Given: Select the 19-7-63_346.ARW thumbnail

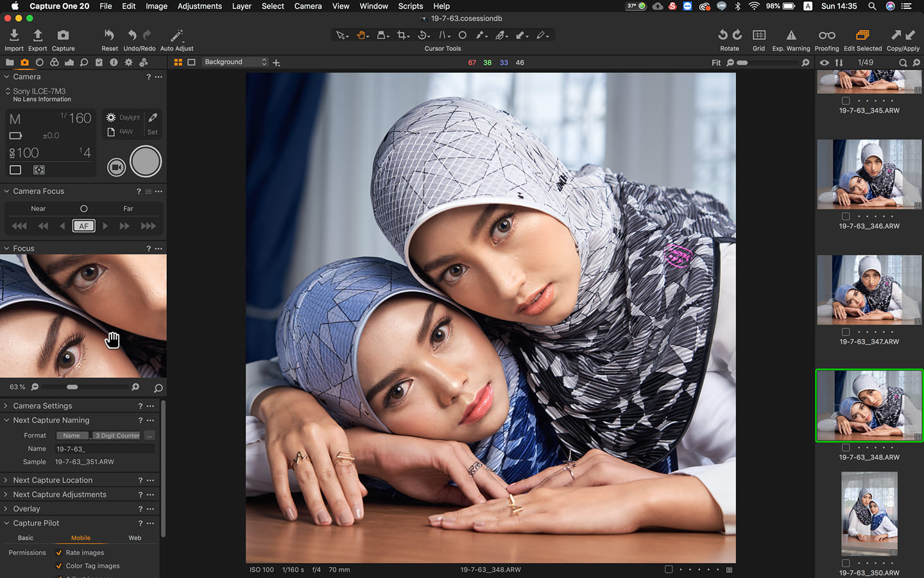Looking at the screenshot, I should click(x=869, y=174).
